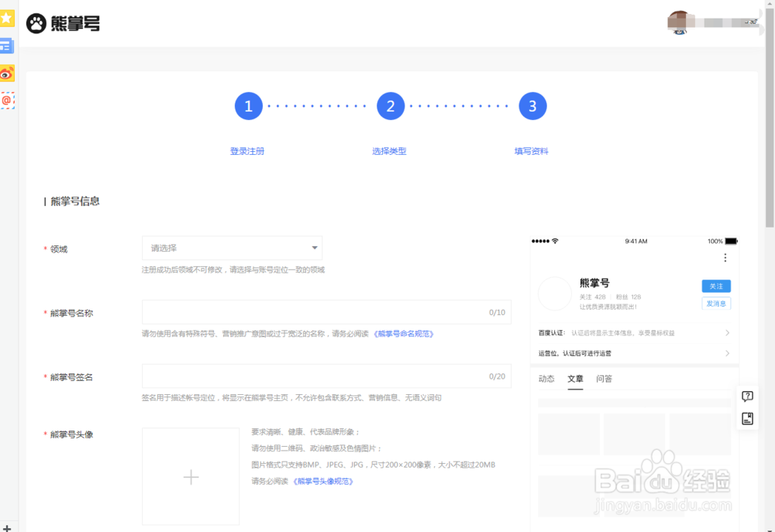Open the 领域 请选择 dropdown
This screenshot has height=532, width=775.
[x=232, y=248]
